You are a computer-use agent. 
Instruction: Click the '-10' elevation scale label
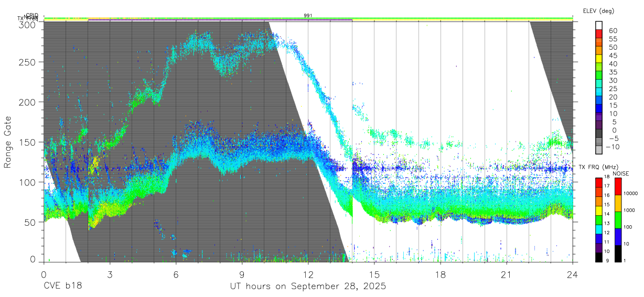(613, 147)
